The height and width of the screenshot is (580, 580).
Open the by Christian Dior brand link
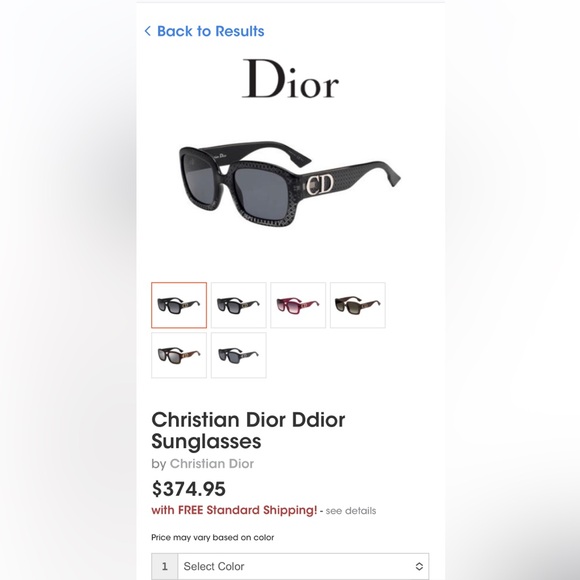pyautogui.click(x=203, y=464)
